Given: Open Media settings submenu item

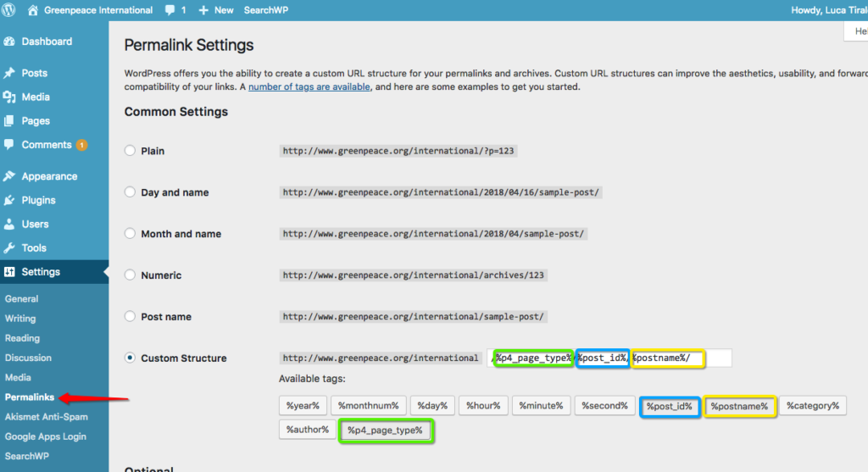Looking at the screenshot, I should tap(18, 377).
